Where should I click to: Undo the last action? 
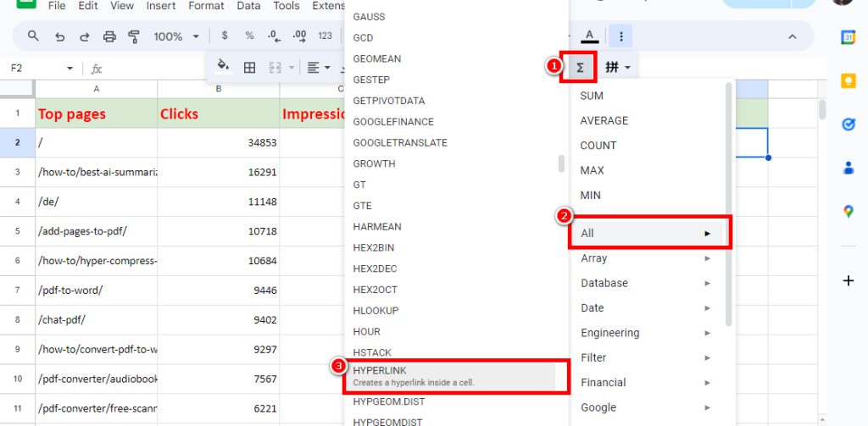coord(60,36)
